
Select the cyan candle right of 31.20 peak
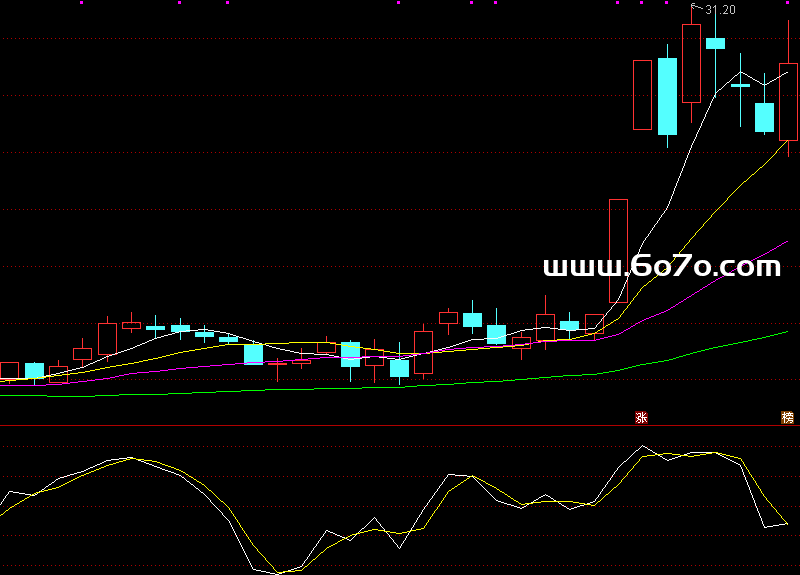click(x=715, y=43)
